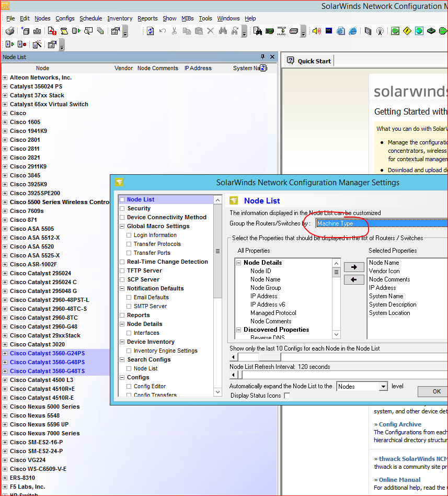Click the clipboard paste icon
Viewport: 448px width, 496px height.
click(199, 31)
